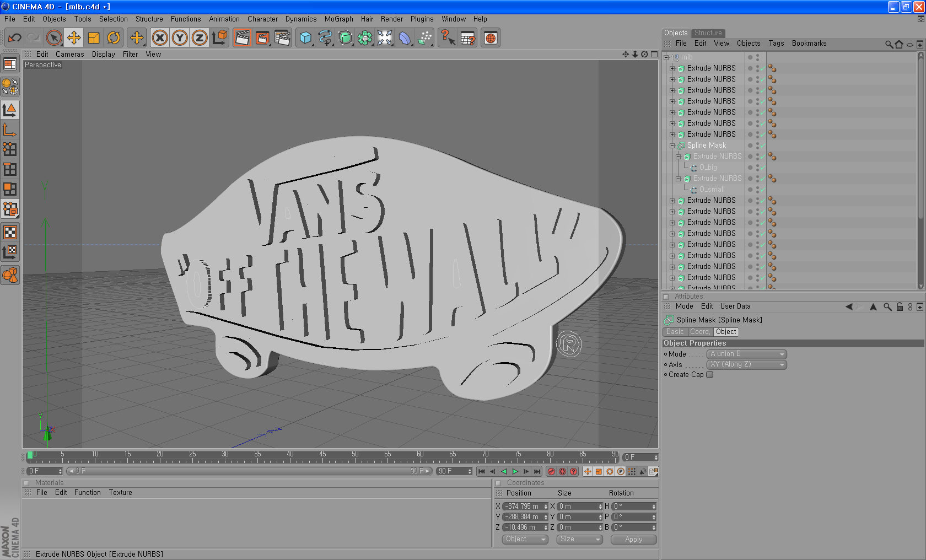This screenshot has height=560, width=926.
Task: Open the particle emitter icon
Action: (x=425, y=38)
